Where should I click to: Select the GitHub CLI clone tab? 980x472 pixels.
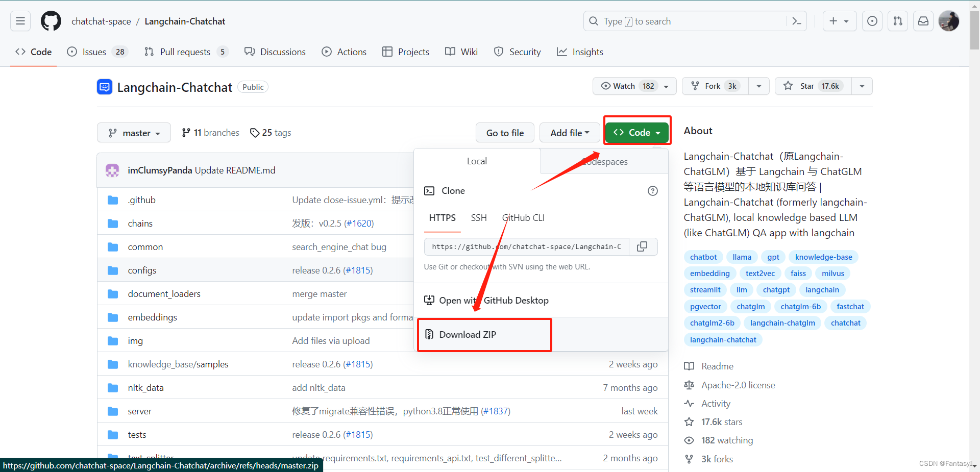(523, 218)
